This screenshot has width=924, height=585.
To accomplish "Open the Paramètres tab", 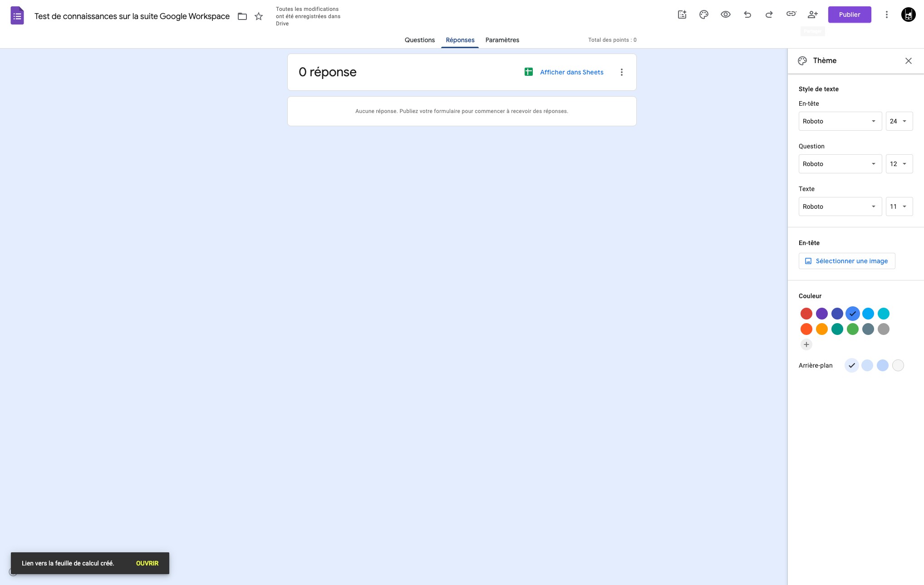I will 502,40.
